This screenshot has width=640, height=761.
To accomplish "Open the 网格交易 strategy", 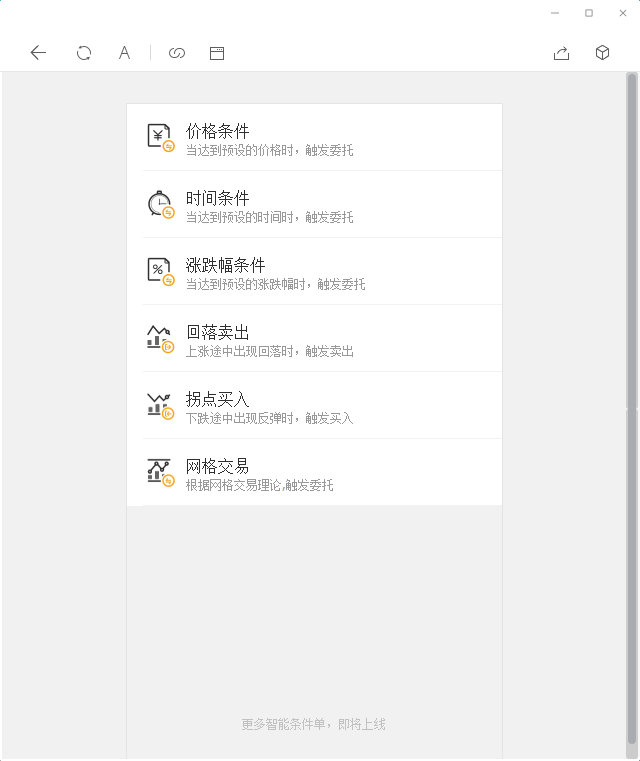I will pos(314,472).
